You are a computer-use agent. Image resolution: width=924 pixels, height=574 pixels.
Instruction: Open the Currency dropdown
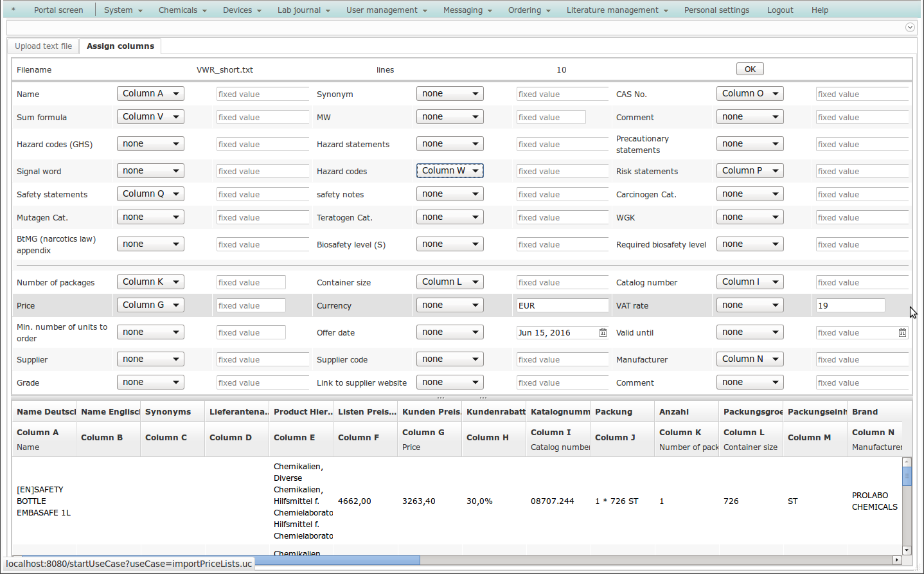(450, 305)
